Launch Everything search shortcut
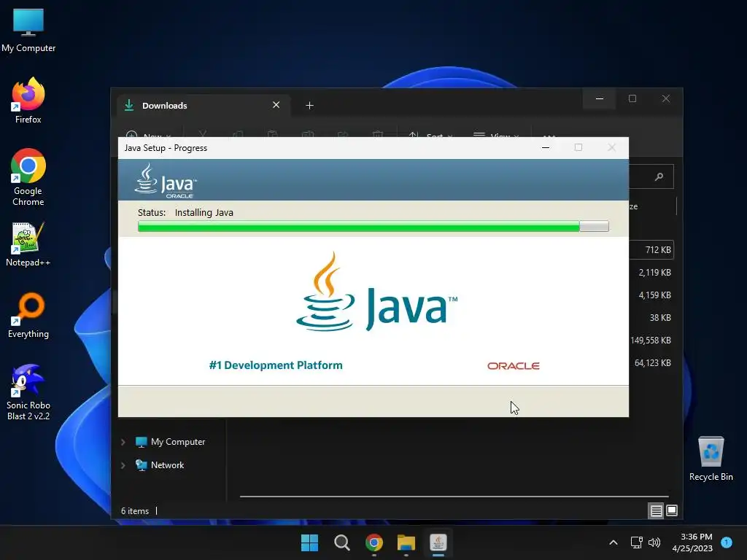The image size is (747, 560). [28, 315]
